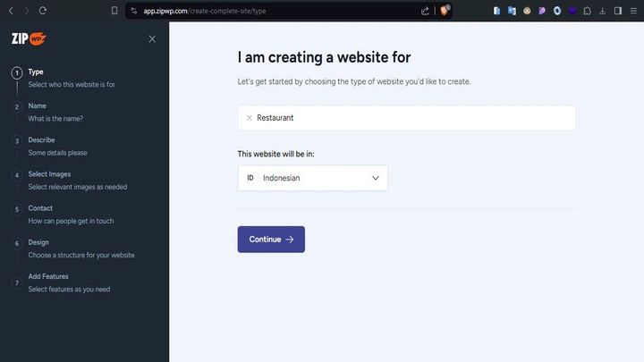Close the sidebar with the X icon
The image size is (644, 362).
click(152, 39)
